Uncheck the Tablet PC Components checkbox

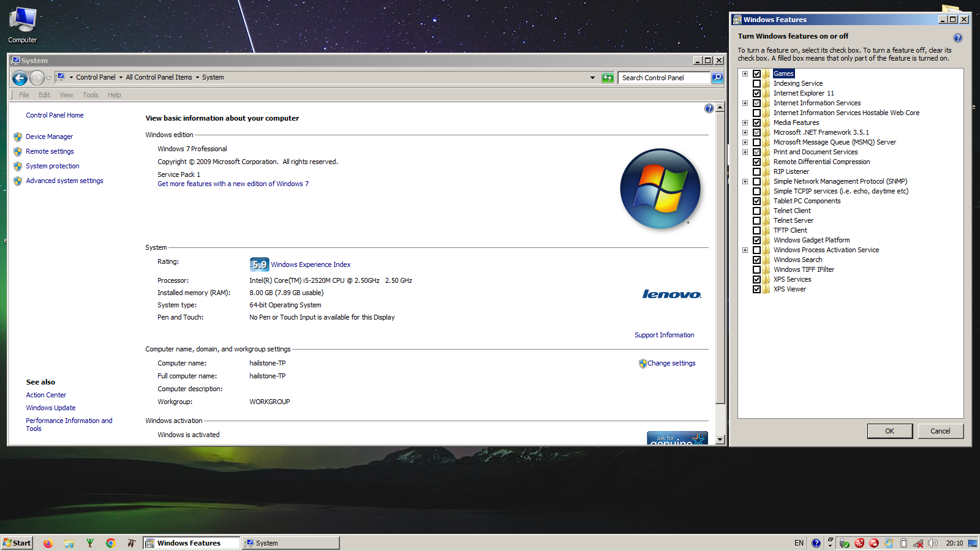pyautogui.click(x=756, y=201)
